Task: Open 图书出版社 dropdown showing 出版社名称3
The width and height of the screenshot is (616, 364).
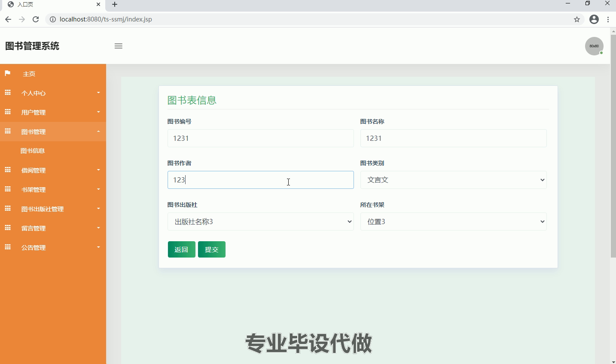Action: [x=260, y=221]
